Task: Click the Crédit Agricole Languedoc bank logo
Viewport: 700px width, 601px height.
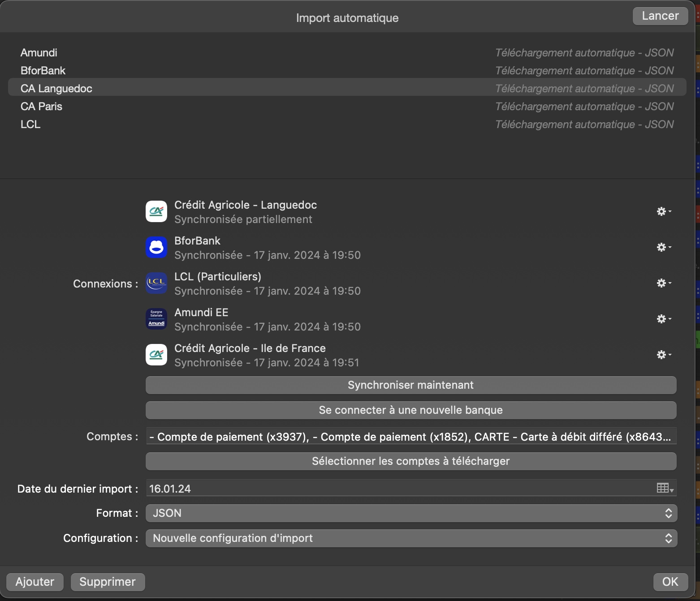Action: pyautogui.click(x=156, y=211)
